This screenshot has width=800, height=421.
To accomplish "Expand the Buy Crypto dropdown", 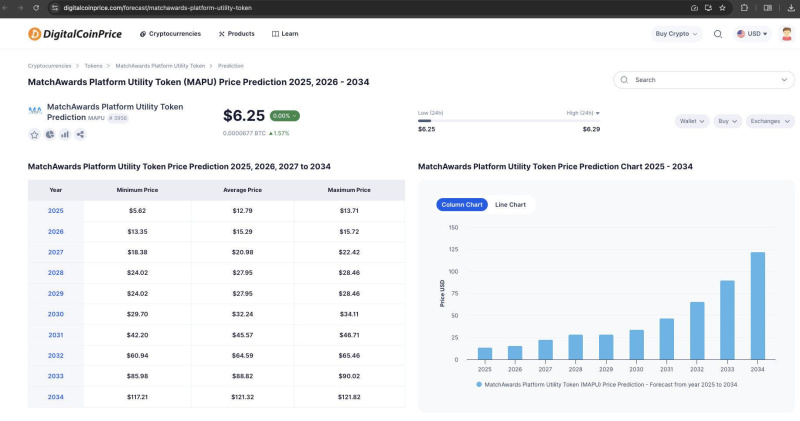I will (x=676, y=33).
